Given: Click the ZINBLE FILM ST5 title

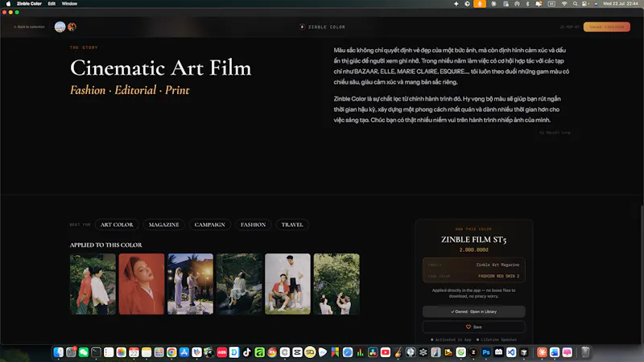Looking at the screenshot, I should (x=474, y=240).
